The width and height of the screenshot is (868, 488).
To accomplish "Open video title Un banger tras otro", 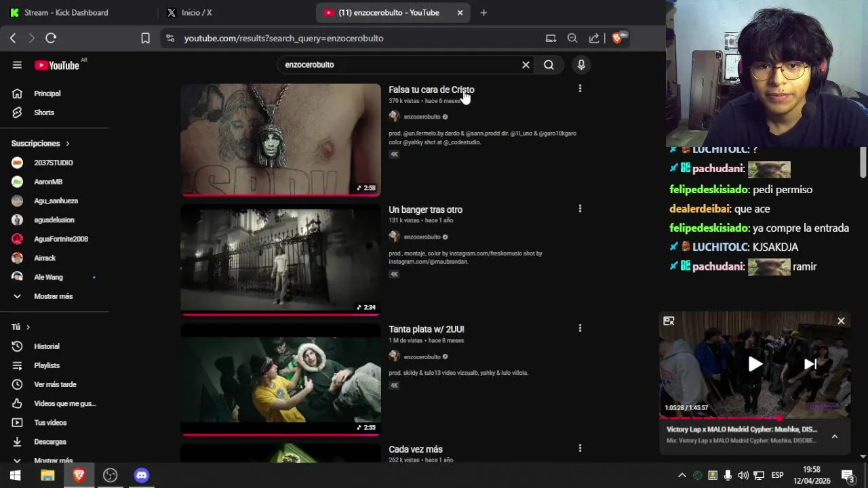I will pyautogui.click(x=425, y=209).
